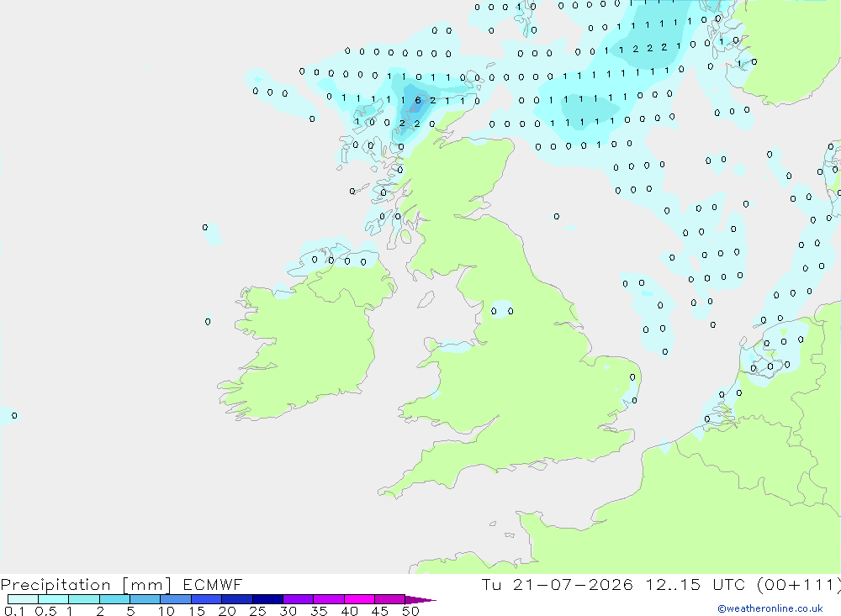Click the '35' legend scale label
The height and width of the screenshot is (616, 841).
click(x=319, y=611)
